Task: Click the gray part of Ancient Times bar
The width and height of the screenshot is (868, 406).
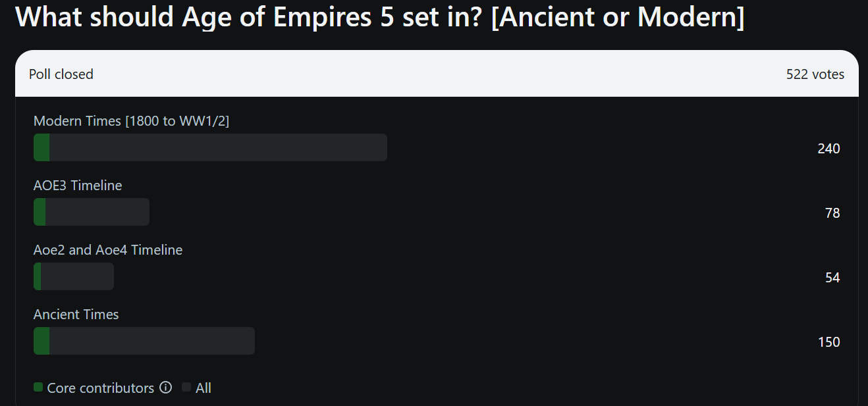Action: 151,341
